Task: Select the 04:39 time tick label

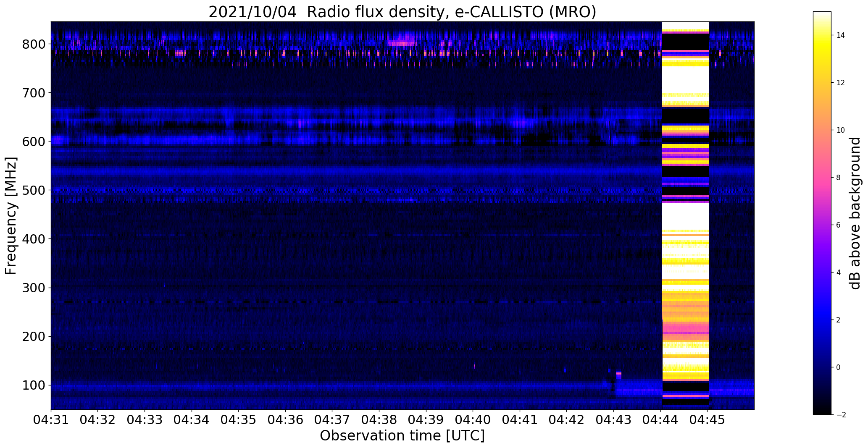Action: [x=426, y=419]
